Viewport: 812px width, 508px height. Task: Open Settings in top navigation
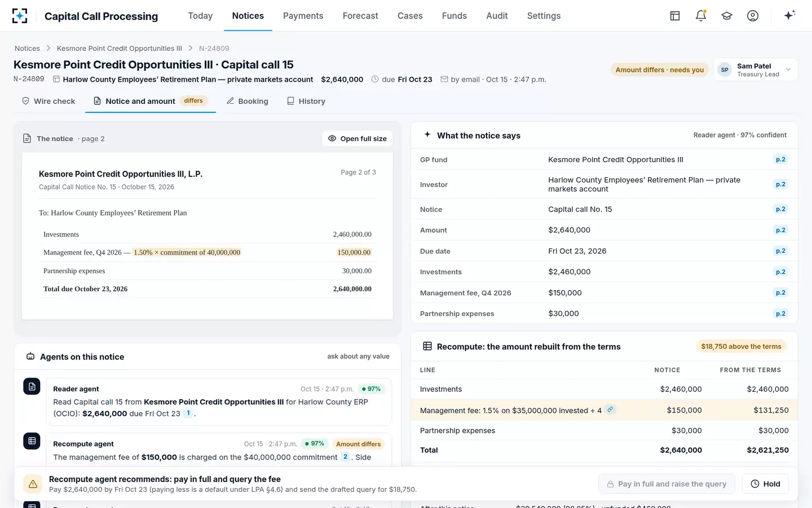[x=544, y=16]
